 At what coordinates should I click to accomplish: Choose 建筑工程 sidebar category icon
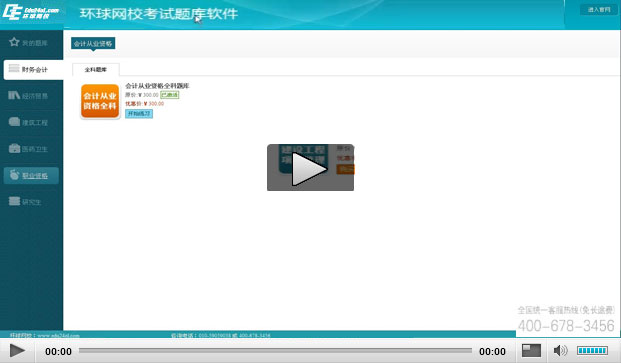pyautogui.click(x=14, y=122)
